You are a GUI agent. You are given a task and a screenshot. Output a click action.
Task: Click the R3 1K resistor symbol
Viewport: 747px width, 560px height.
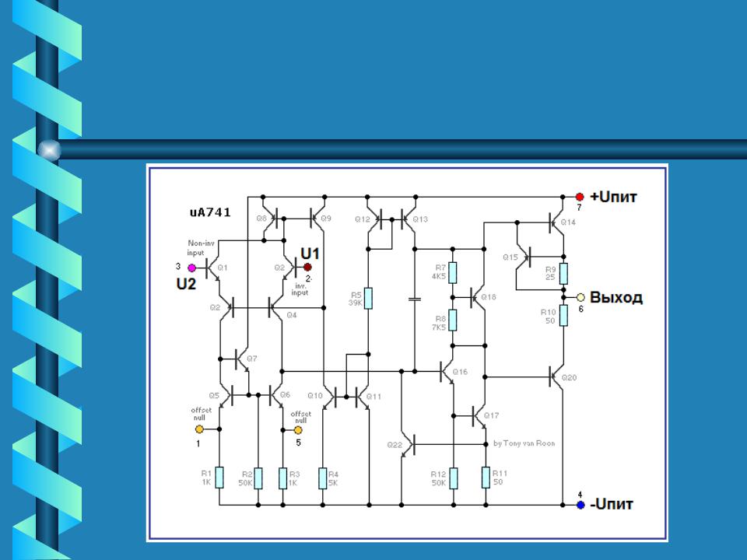283,478
